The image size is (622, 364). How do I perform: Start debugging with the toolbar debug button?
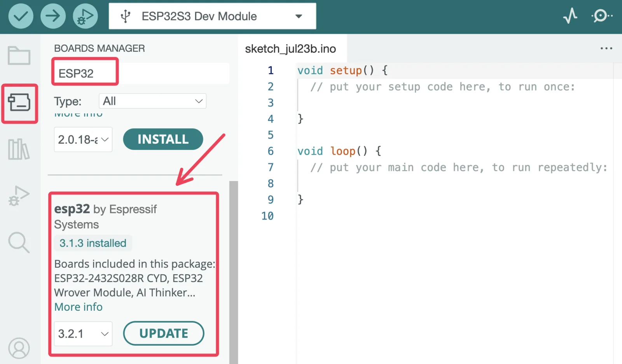(85, 16)
